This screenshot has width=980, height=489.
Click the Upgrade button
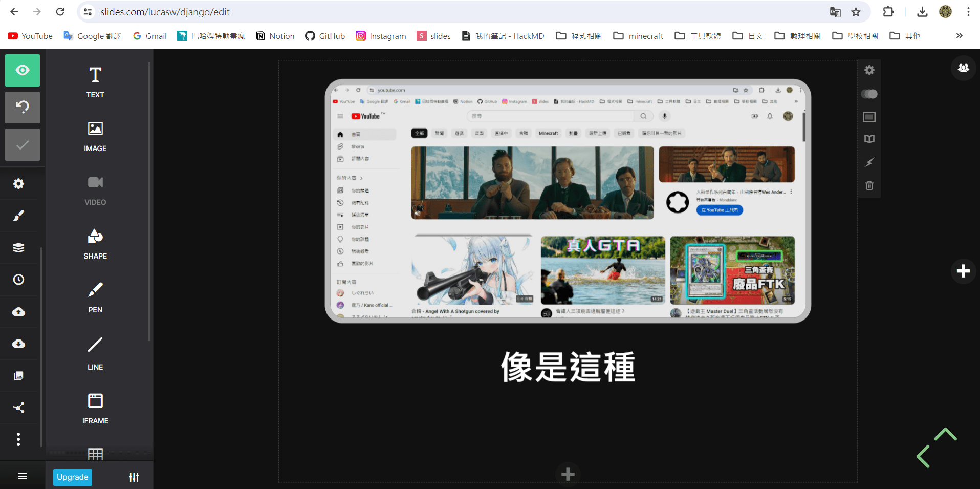73,477
